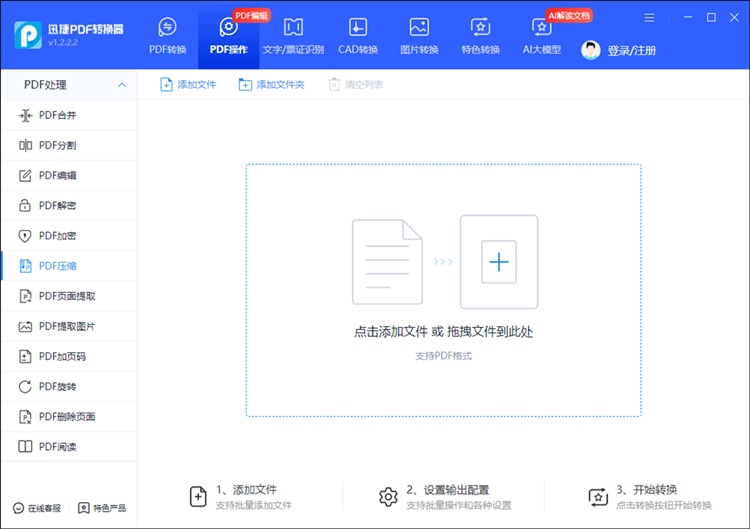Select PDF加密 in the sidebar

(x=57, y=236)
